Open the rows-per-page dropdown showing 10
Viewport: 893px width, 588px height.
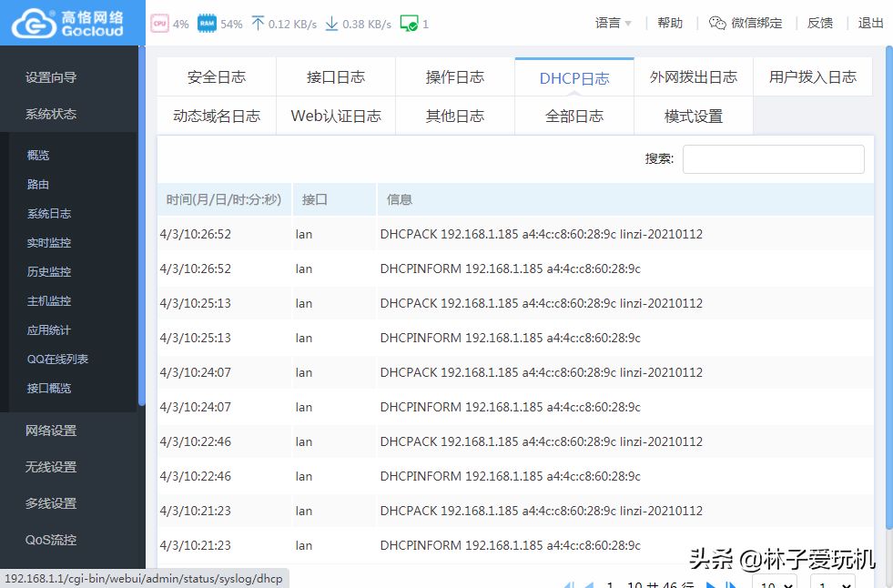click(x=775, y=583)
